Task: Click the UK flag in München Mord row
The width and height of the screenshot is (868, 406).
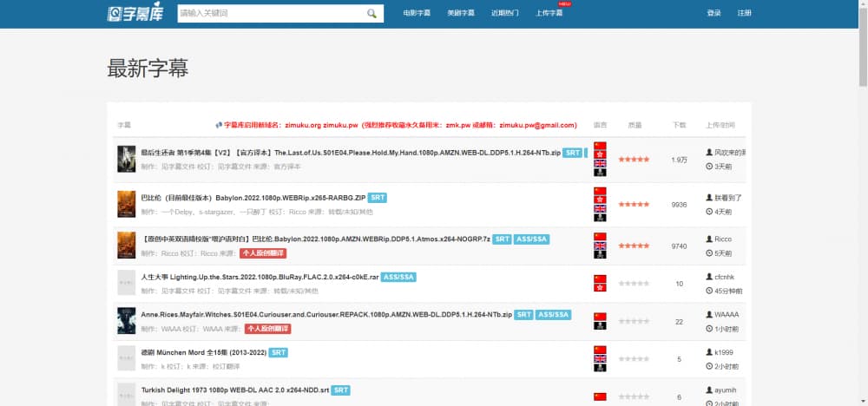Action: point(600,358)
